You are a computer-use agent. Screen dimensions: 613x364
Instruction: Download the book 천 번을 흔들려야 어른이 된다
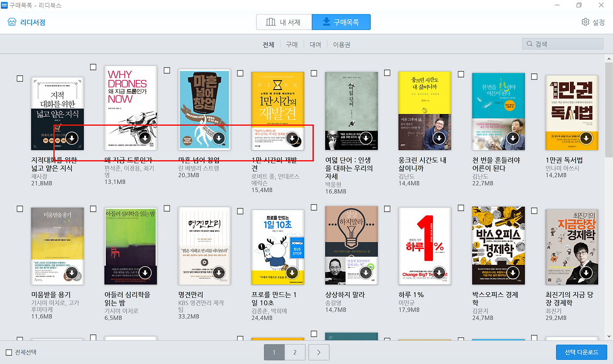coord(513,139)
